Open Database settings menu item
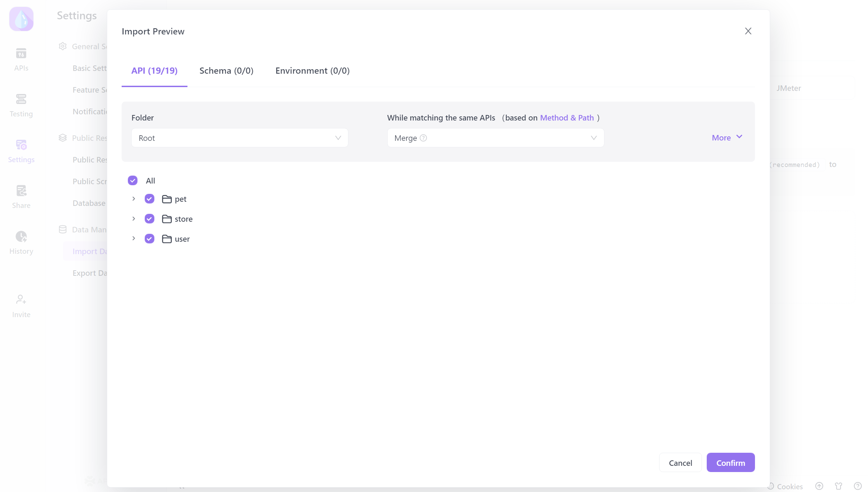 [x=89, y=203]
